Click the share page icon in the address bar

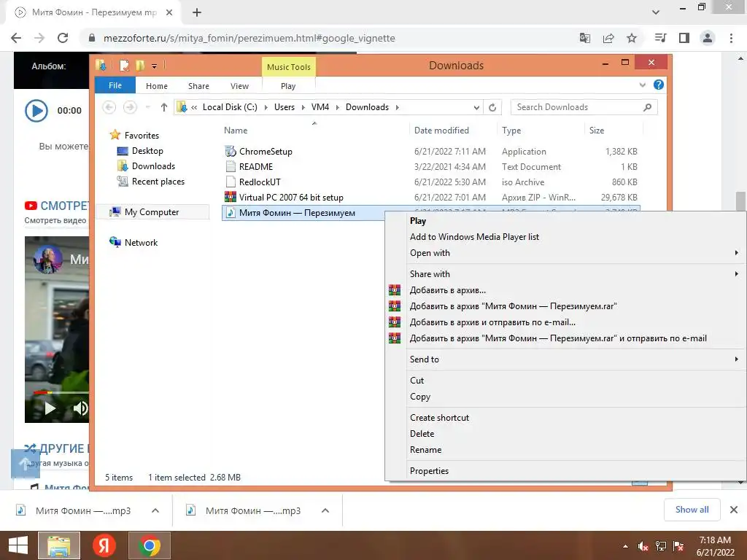(608, 38)
